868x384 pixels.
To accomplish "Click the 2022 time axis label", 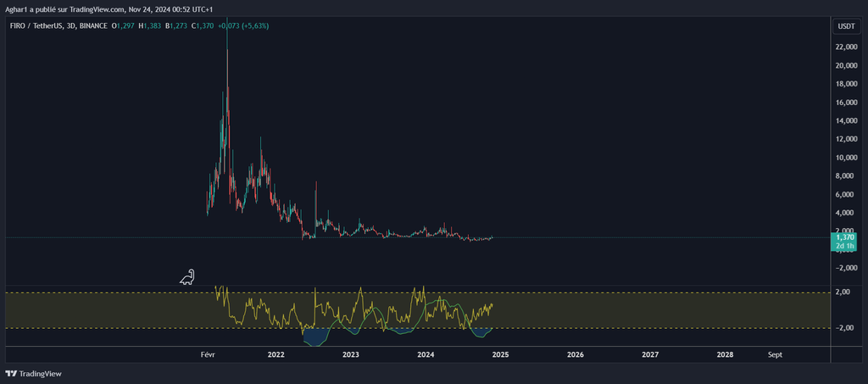I will click(275, 354).
